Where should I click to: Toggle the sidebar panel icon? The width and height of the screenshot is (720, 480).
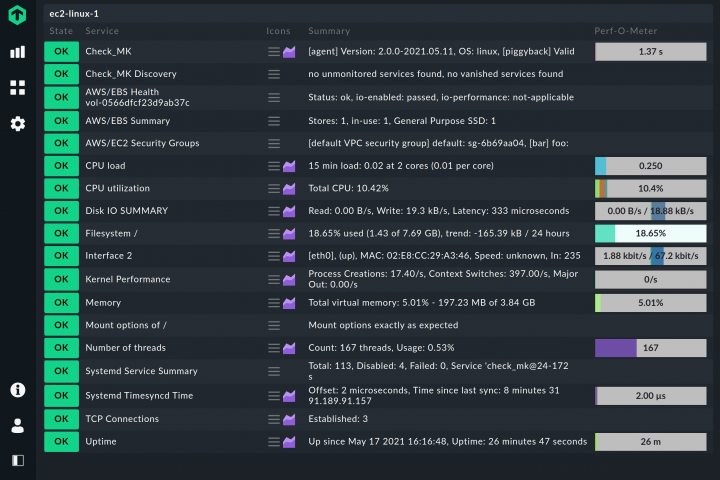pos(17,460)
